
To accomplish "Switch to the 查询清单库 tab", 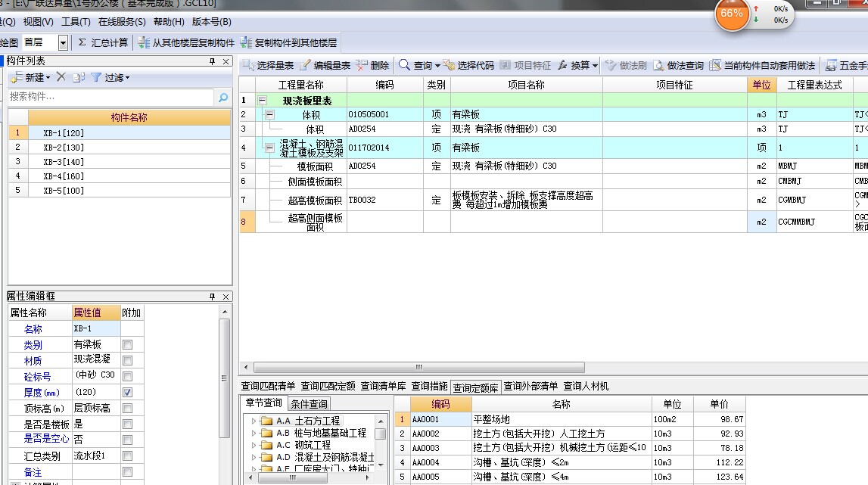I will pyautogui.click(x=383, y=386).
